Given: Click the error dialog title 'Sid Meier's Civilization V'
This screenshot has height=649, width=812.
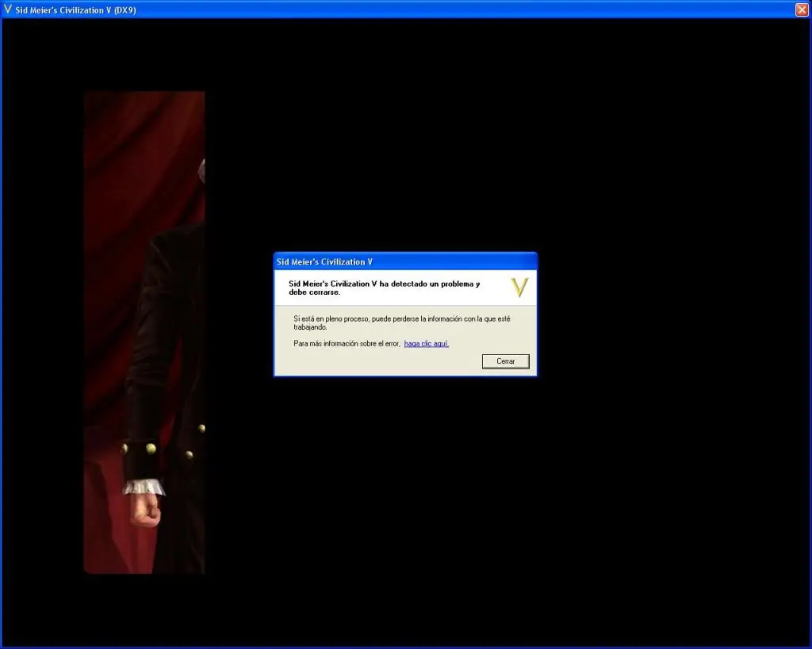Looking at the screenshot, I should [324, 262].
